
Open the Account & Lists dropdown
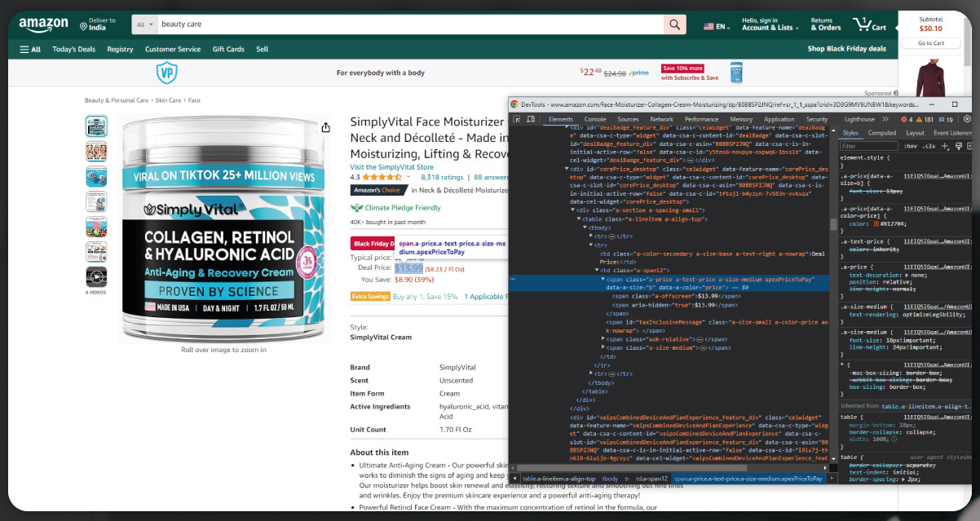pyautogui.click(x=770, y=24)
